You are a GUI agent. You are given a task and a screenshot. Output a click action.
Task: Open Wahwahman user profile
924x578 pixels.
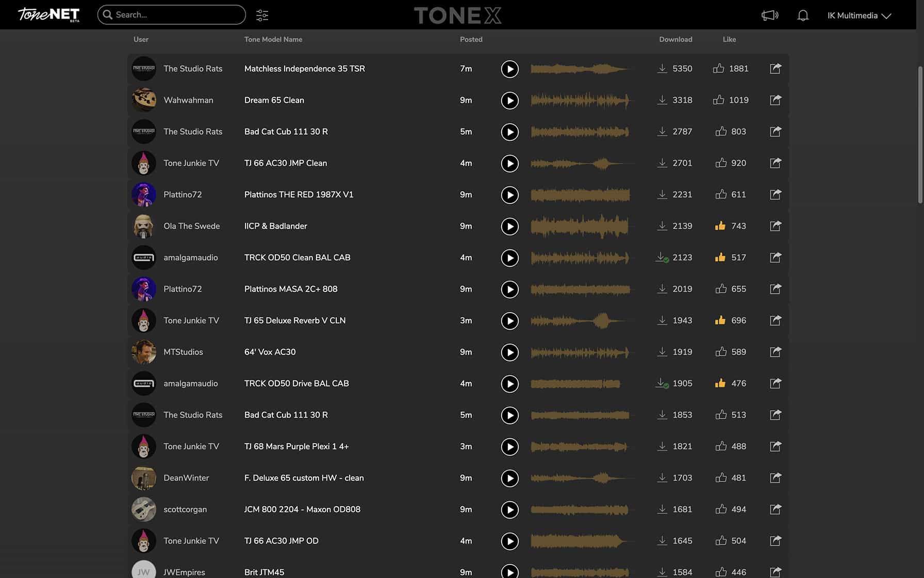188,100
